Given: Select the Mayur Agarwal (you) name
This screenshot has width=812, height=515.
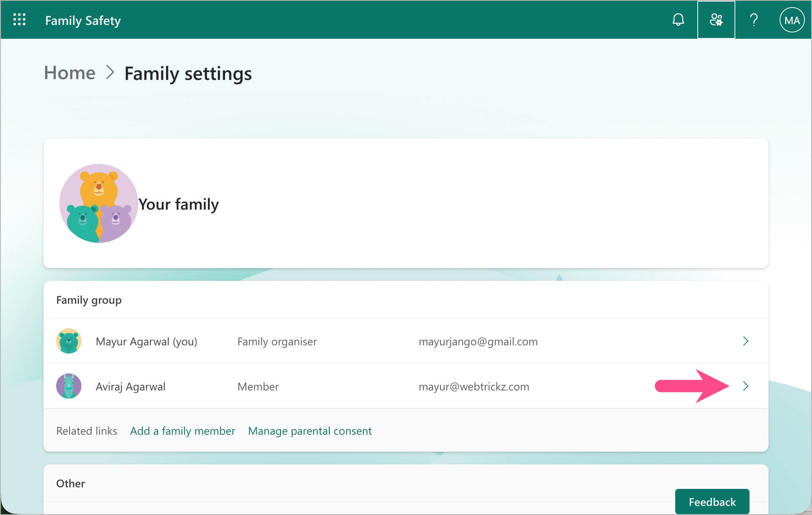Looking at the screenshot, I should point(146,341).
